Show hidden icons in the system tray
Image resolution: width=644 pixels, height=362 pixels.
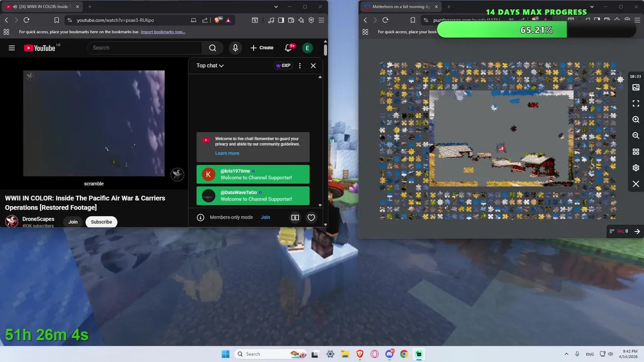pyautogui.click(x=566, y=354)
